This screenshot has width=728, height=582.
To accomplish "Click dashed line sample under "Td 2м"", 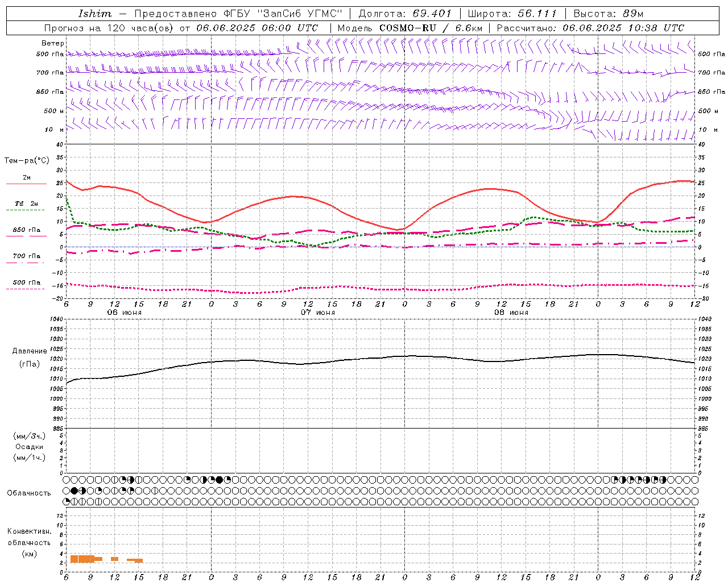I will (x=26, y=210).
